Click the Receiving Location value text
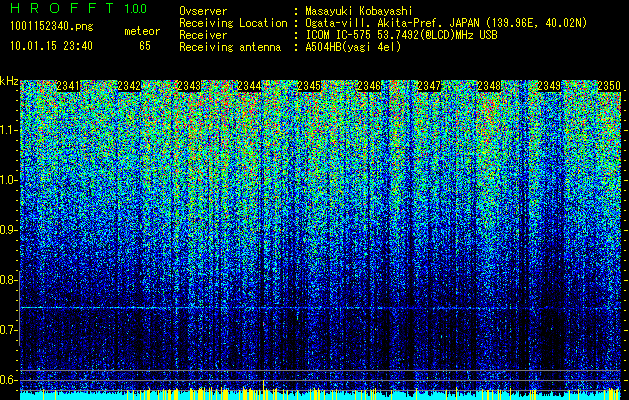Image resolution: width=629 pixels, height=400 pixels. tap(446, 23)
